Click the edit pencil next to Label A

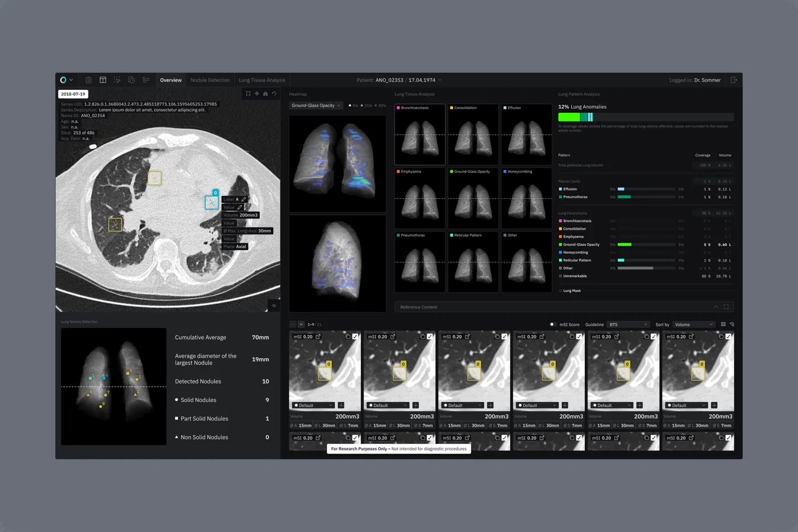pos(243,199)
